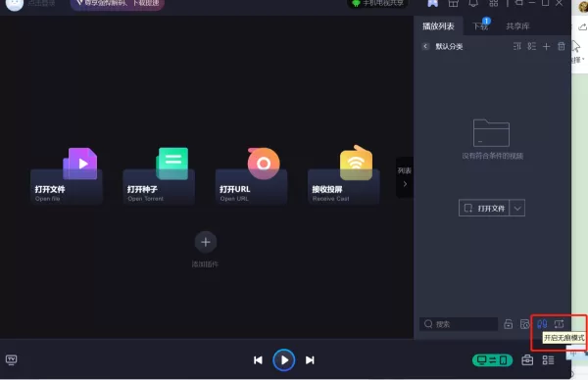Go back using chevron beside 默认分类
Image resolution: width=588 pixels, height=380 pixels.
425,46
